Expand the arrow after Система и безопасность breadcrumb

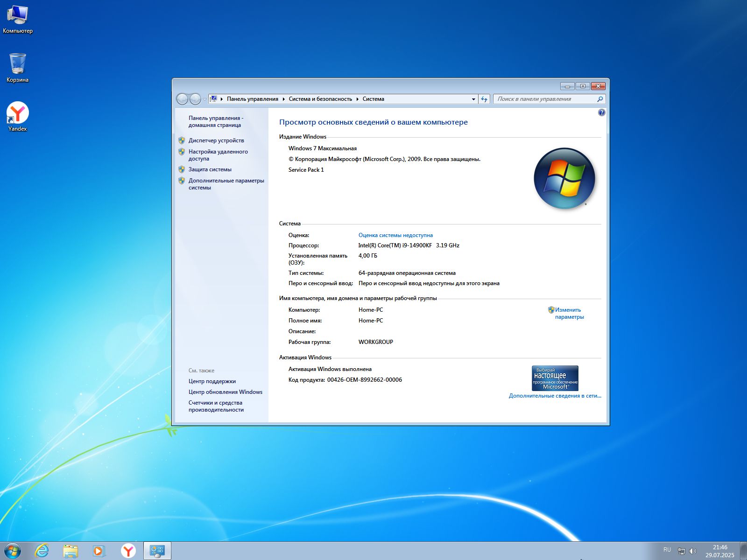357,99
